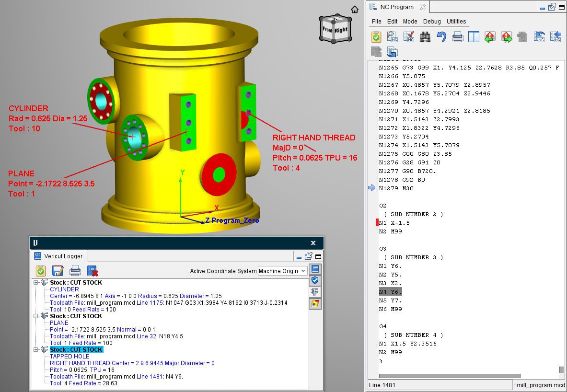Click the NC Program horizontal scrollbar
Image resolution: width=567 pixels, height=392 pixels.
[450, 376]
